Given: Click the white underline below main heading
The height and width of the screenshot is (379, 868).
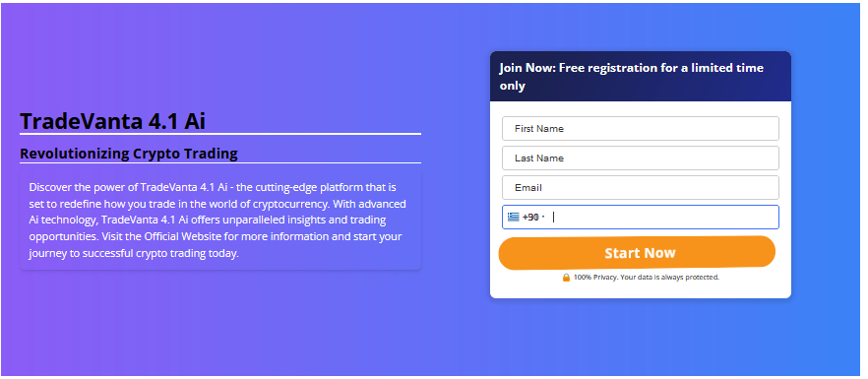Looking at the screenshot, I should click(x=220, y=134).
